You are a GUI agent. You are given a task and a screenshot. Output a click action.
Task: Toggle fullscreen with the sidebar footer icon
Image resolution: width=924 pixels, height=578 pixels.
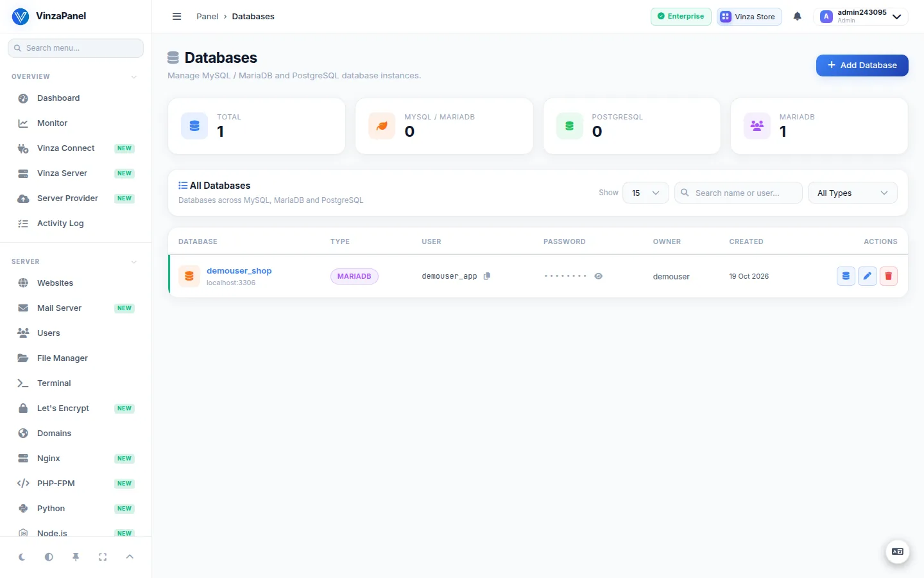[103, 557]
